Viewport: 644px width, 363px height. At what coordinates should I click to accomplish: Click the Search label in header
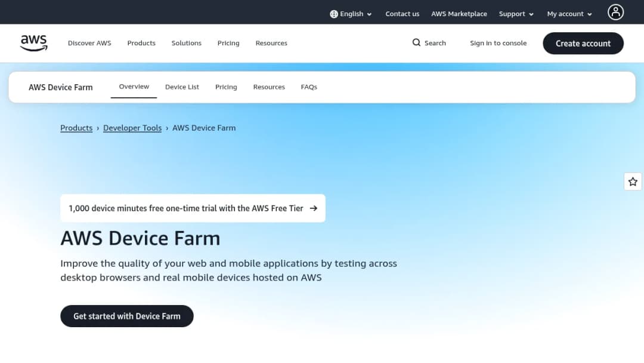tap(435, 43)
